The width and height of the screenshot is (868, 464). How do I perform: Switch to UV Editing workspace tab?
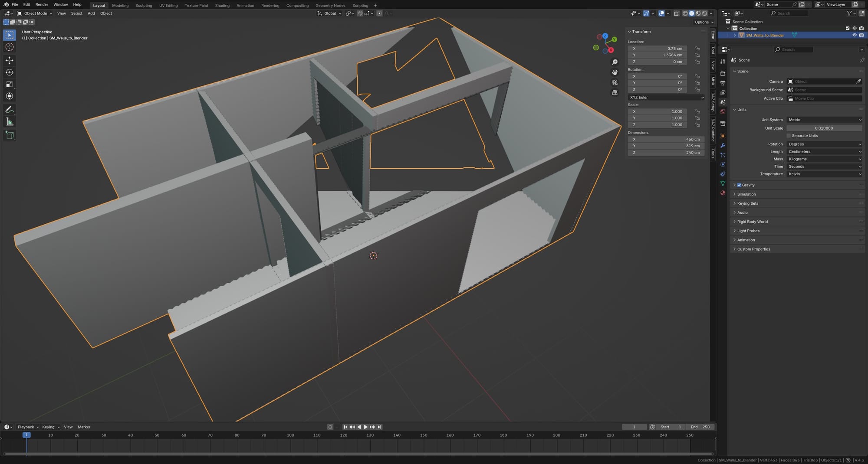point(168,6)
